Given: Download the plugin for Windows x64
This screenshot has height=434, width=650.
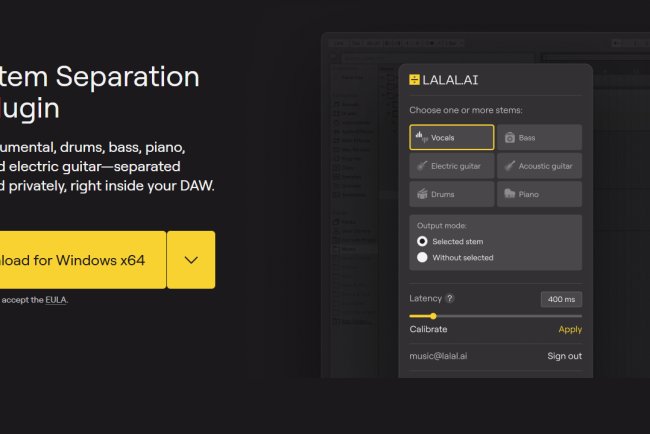Looking at the screenshot, I should pyautogui.click(x=83, y=260).
